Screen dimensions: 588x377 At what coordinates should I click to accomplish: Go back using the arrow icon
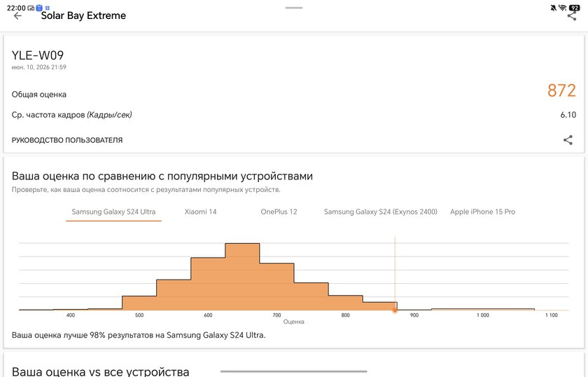tap(17, 16)
